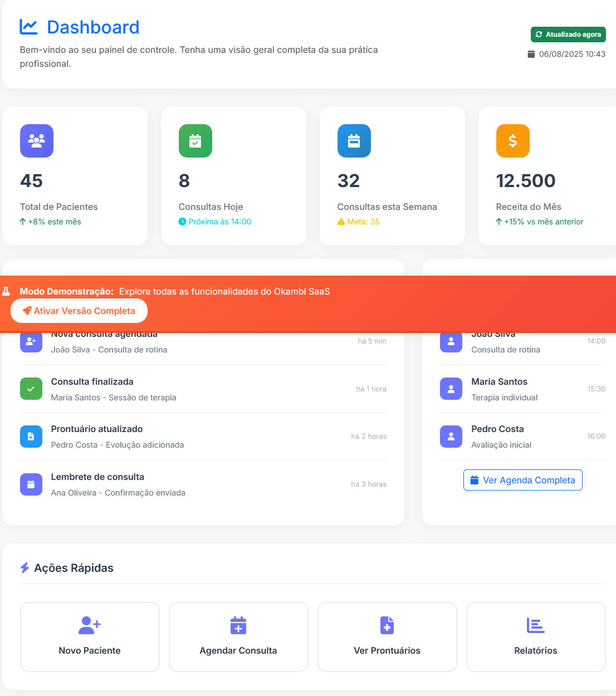Click the refresh icon in Atualizado agora badge
The height and width of the screenshot is (696, 616).
point(539,35)
